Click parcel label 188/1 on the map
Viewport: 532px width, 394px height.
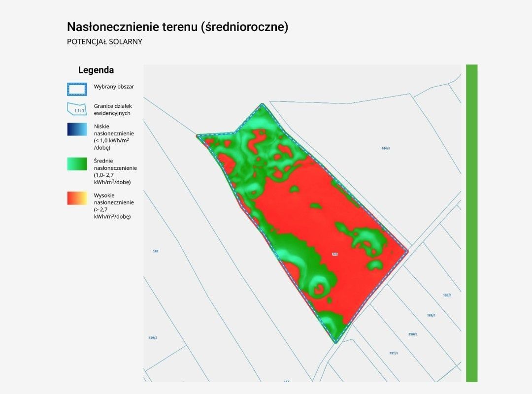447,295
